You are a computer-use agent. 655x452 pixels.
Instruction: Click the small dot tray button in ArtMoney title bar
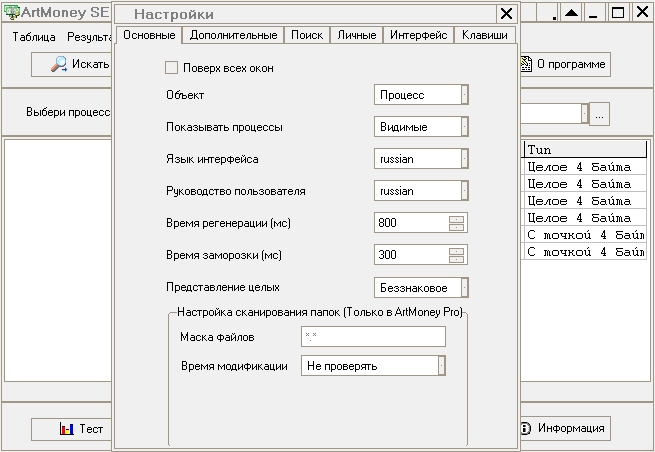tap(548, 13)
